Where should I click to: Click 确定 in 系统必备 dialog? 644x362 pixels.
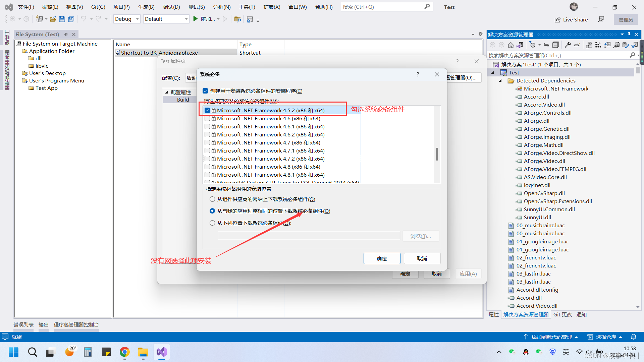(x=382, y=258)
